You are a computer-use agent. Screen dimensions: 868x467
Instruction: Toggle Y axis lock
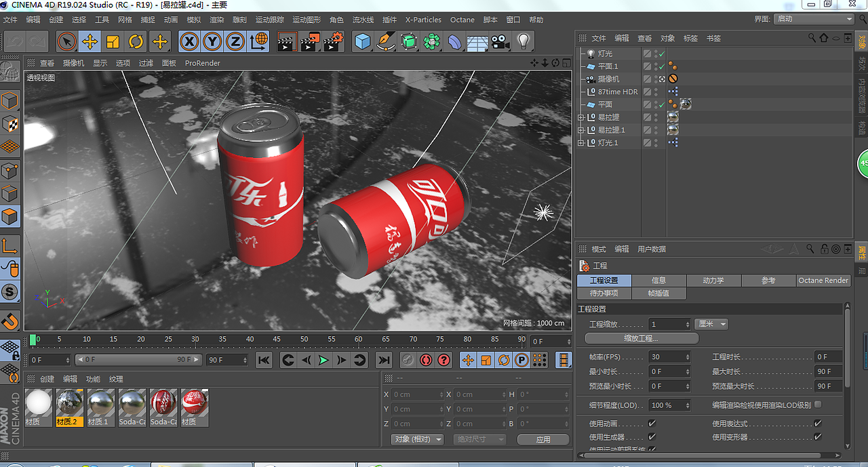212,42
